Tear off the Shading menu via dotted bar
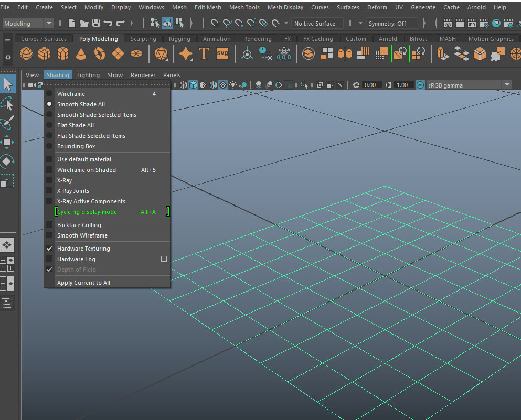Screen dimensions: 521x420 [107, 84]
